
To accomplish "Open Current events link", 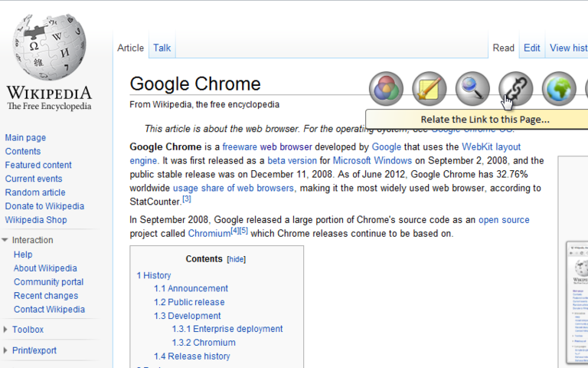I will (34, 179).
